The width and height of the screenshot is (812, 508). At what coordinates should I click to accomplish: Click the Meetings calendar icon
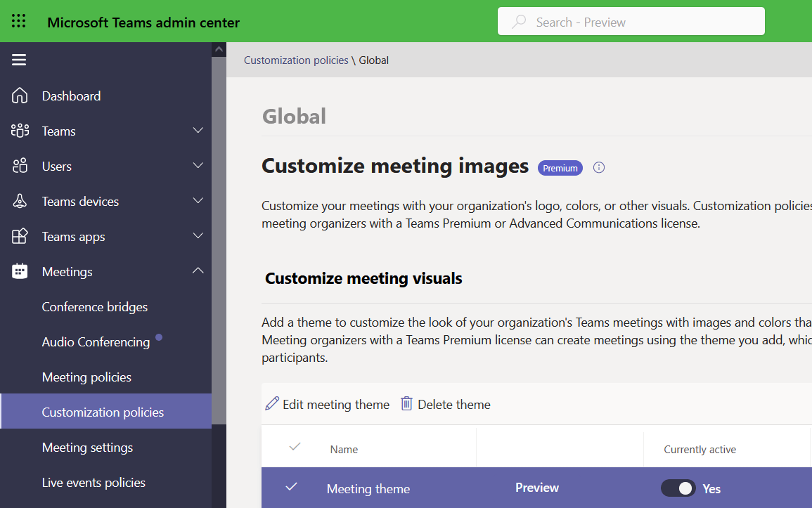(20, 272)
